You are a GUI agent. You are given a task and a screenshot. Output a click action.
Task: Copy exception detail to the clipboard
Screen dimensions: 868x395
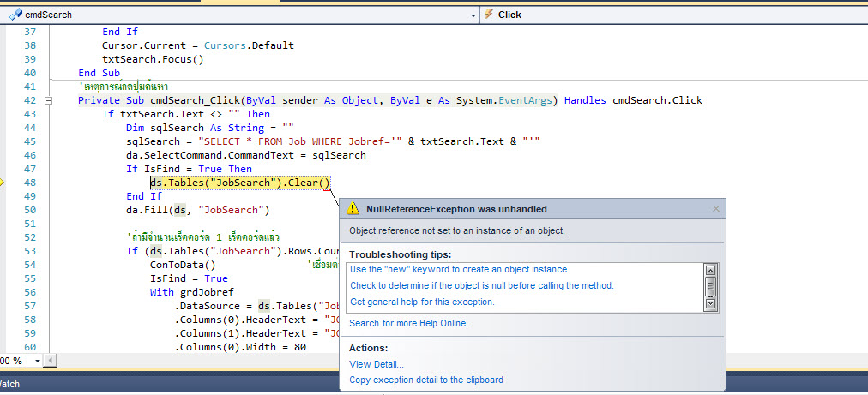click(426, 380)
